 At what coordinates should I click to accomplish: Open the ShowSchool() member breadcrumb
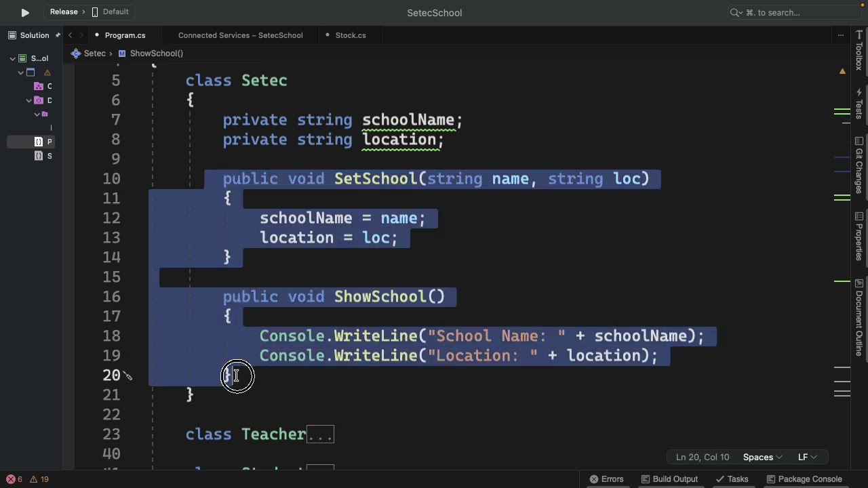click(151, 53)
